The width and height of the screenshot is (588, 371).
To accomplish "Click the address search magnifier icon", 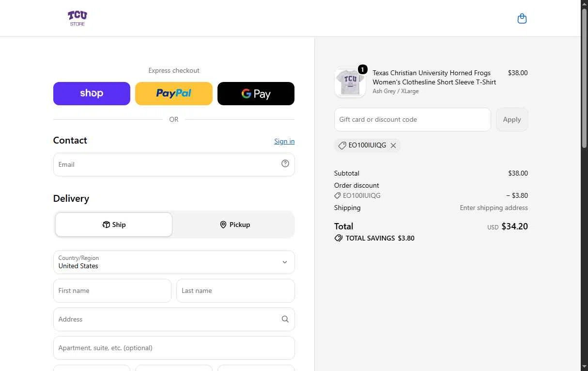I will pyautogui.click(x=285, y=319).
